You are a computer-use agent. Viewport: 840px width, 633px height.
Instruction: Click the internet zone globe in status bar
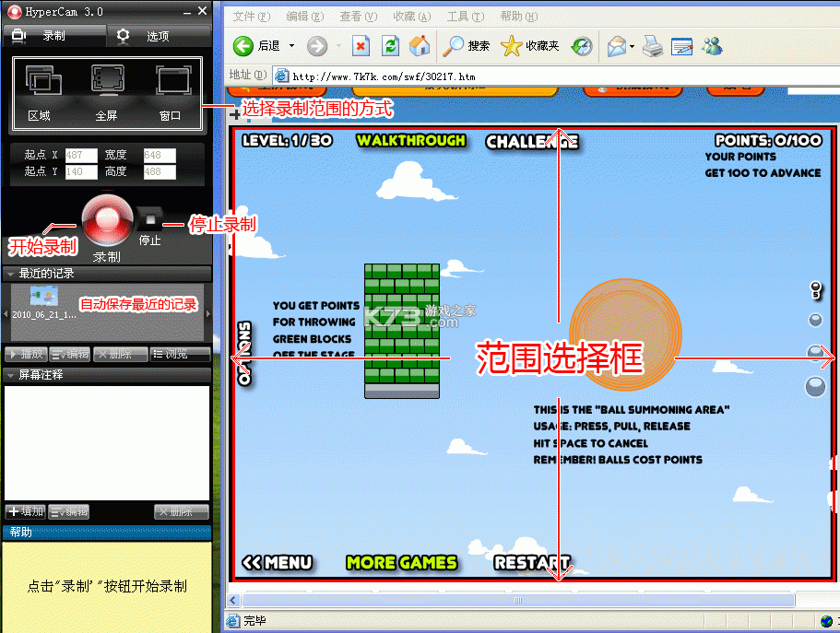click(x=826, y=621)
